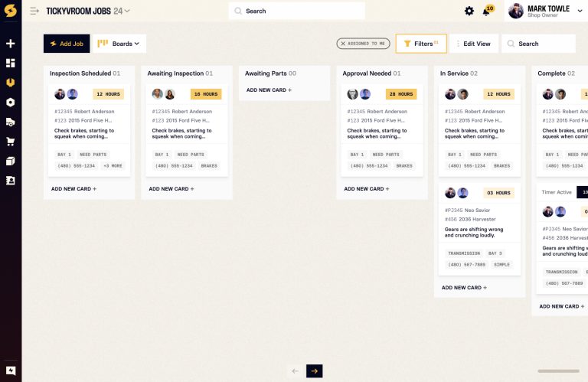Screen dimensions: 588x382
Task: Add new card under Awaiting Parts
Action: click(269, 90)
